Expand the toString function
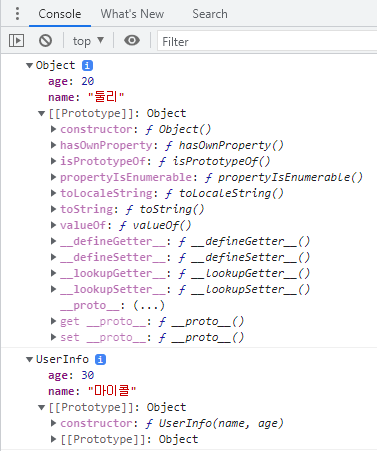377x451 pixels. tap(53, 209)
